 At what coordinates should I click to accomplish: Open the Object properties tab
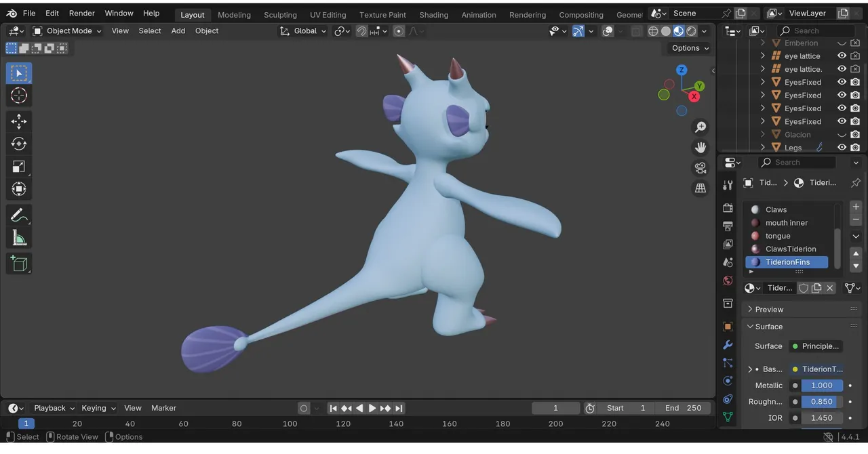tap(728, 327)
